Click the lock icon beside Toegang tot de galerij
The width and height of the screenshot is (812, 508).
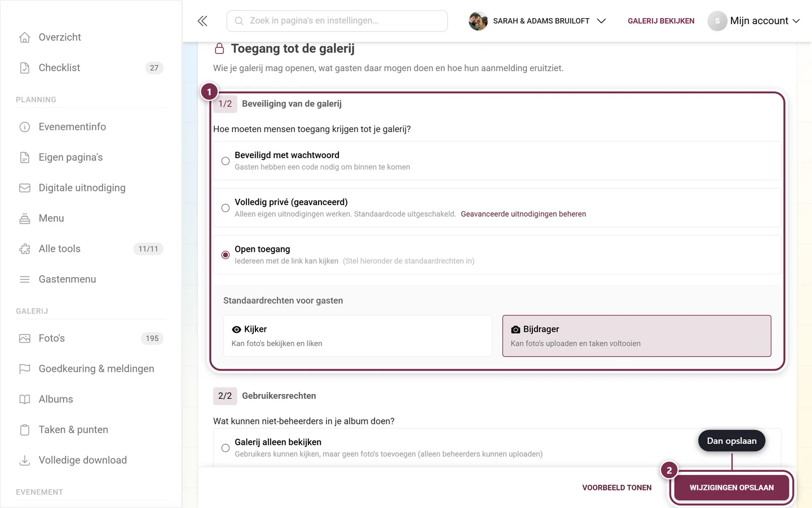pos(219,49)
